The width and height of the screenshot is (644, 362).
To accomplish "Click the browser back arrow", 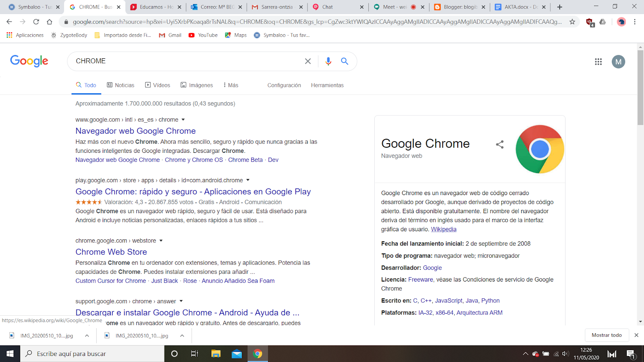I will [9, 22].
